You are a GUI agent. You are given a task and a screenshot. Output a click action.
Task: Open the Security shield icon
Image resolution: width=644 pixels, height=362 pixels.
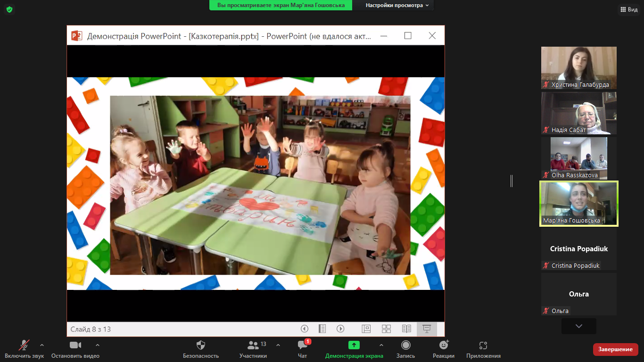pos(201,346)
